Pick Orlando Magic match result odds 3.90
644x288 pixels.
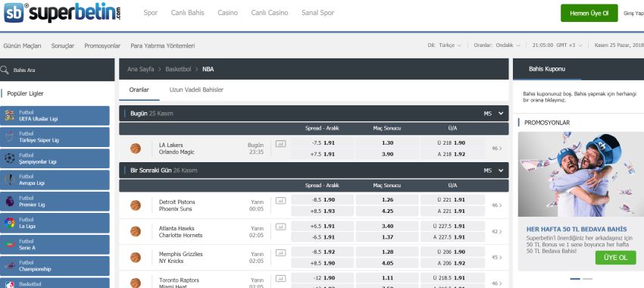pos(387,154)
